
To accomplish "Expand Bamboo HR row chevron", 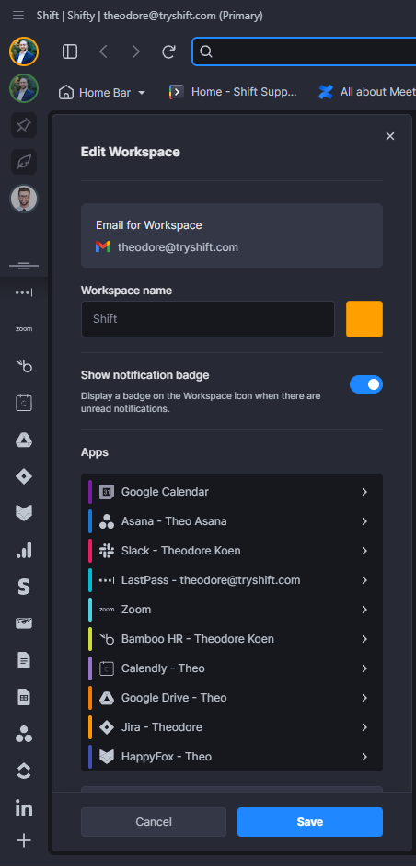I will (364, 639).
